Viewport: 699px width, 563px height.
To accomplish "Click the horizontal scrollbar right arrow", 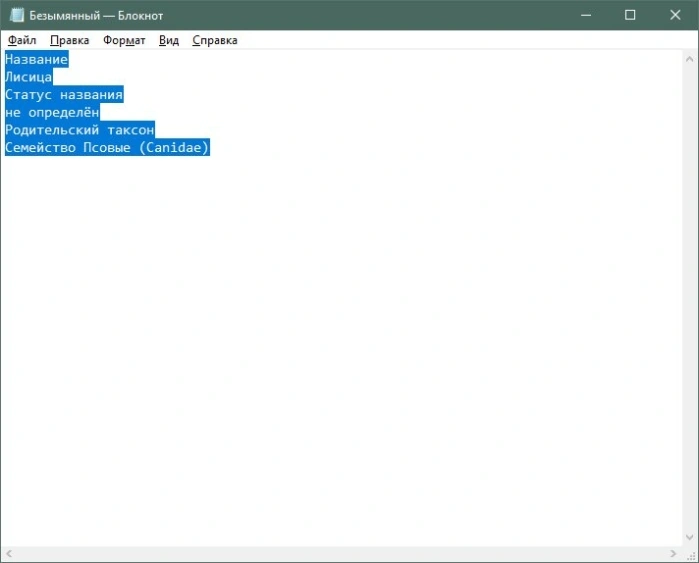I will point(673,554).
